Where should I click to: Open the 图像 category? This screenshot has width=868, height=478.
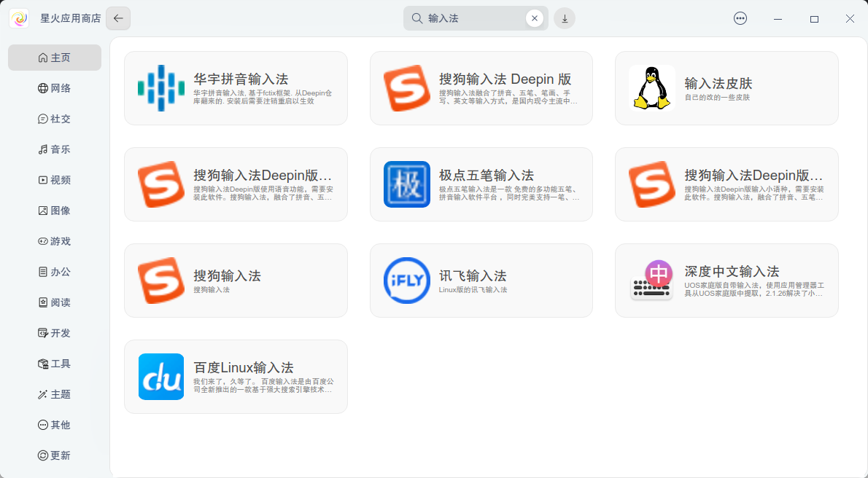(x=55, y=210)
